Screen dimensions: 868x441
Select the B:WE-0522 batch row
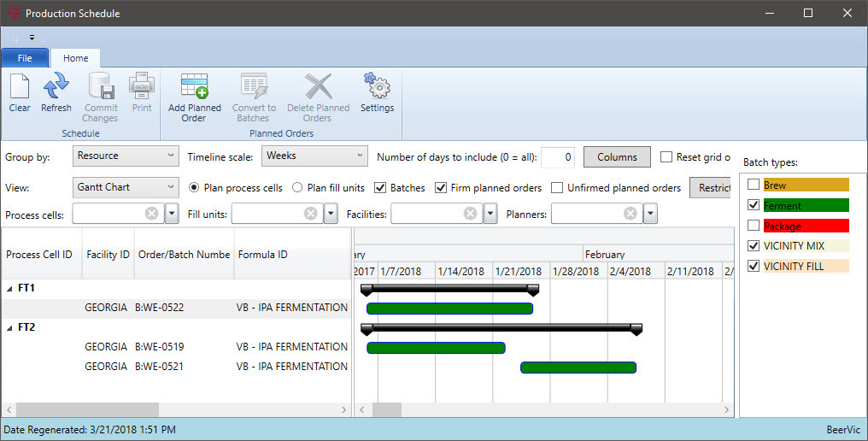pyautogui.click(x=176, y=308)
